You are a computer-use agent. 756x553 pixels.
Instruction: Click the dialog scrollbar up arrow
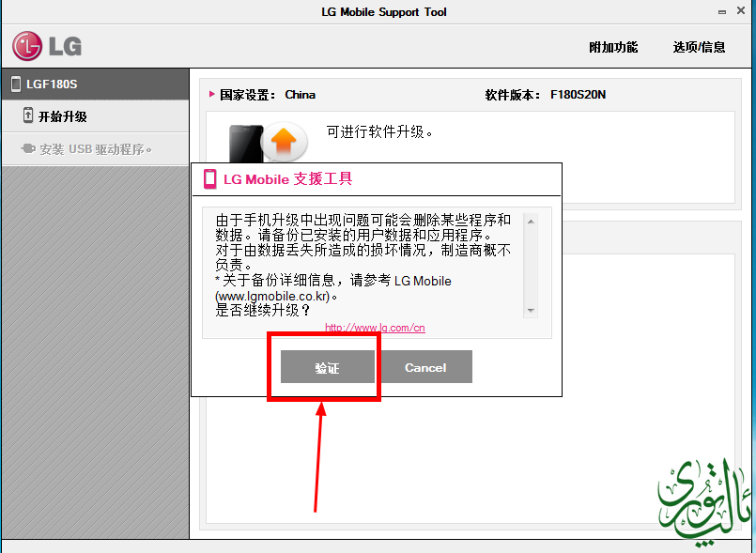[x=531, y=222]
